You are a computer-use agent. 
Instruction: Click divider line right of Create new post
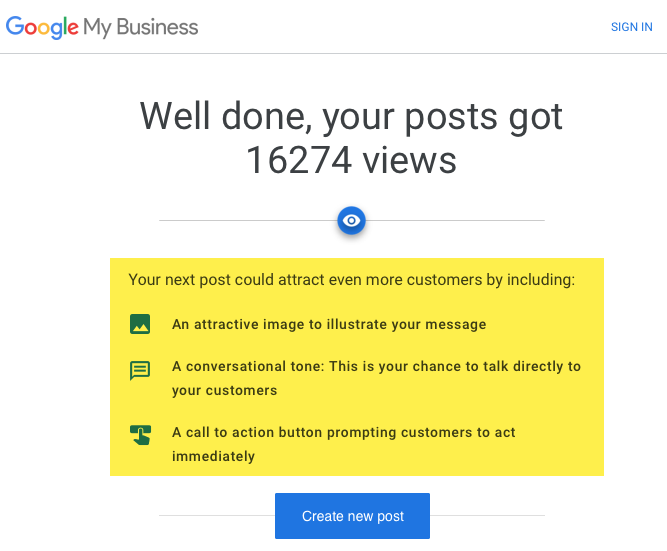click(x=487, y=515)
